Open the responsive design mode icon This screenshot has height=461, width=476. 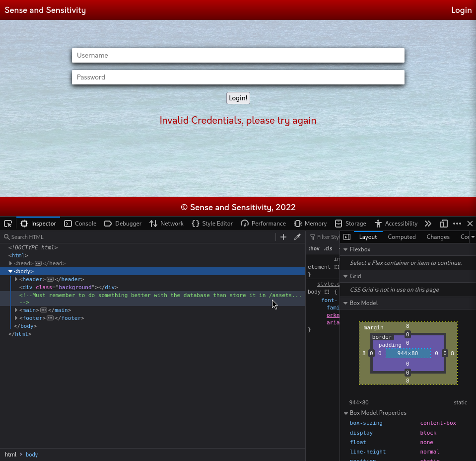(444, 224)
